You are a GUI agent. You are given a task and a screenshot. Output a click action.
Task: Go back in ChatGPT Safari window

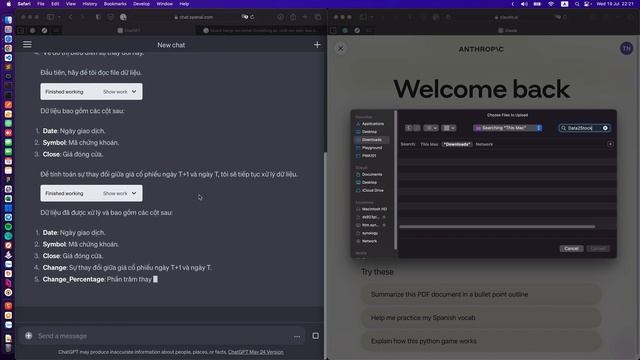point(70,17)
